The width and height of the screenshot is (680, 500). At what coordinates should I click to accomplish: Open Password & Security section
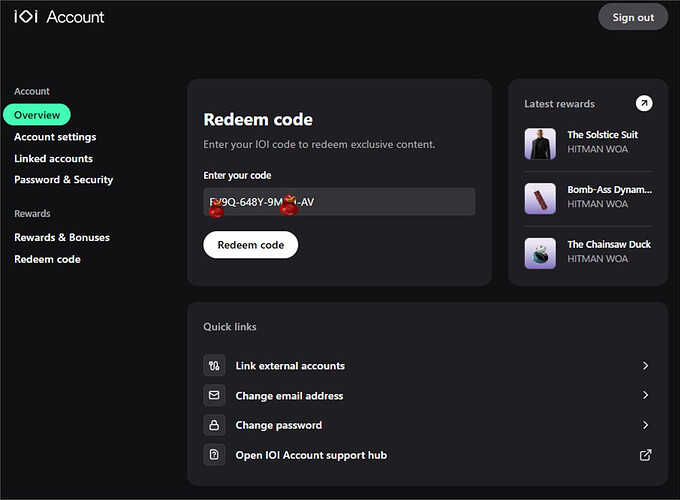coord(63,180)
